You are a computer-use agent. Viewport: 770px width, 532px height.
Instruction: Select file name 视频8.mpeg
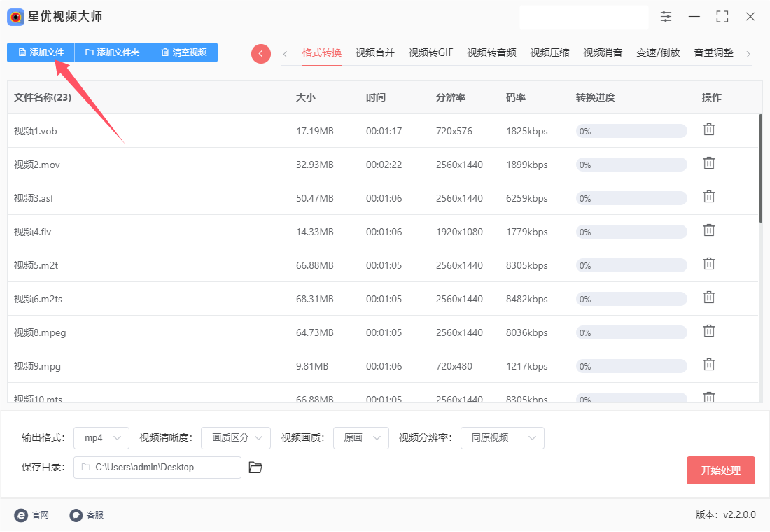[x=40, y=332]
